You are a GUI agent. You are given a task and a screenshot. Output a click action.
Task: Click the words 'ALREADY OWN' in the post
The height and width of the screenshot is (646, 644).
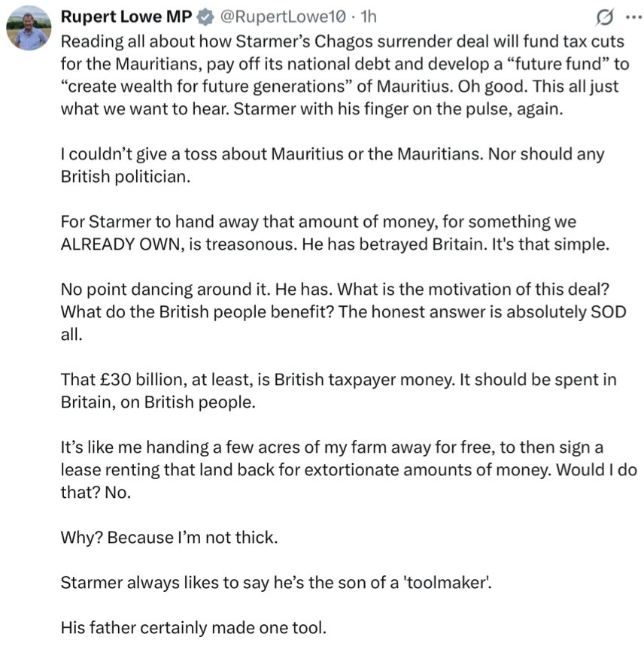[120, 244]
